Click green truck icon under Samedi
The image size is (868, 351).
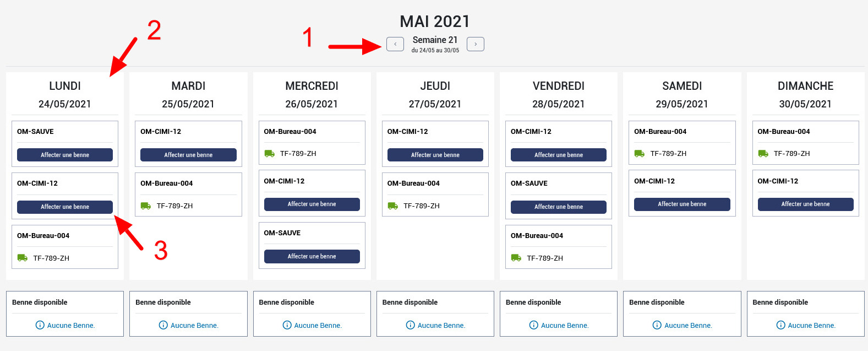click(640, 154)
